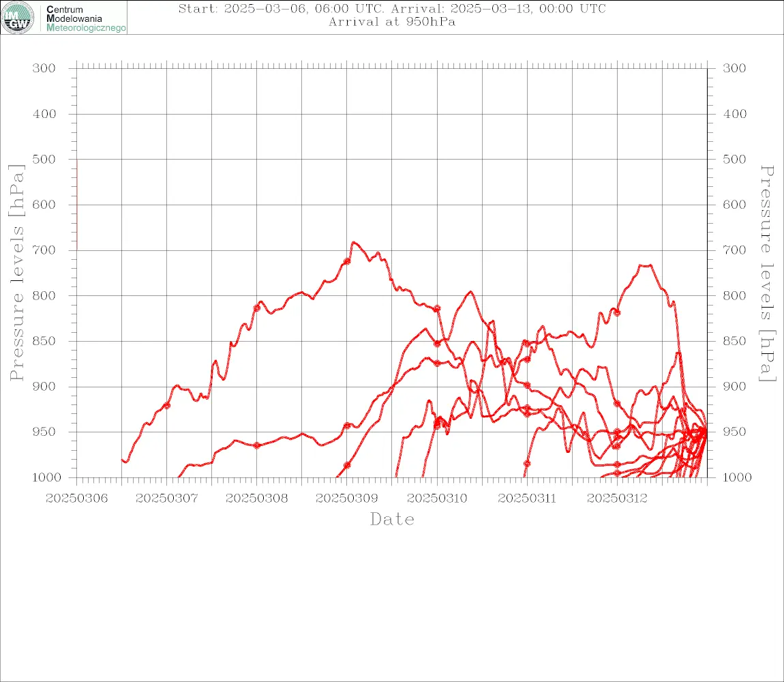The width and height of the screenshot is (784, 682).
Task: Click the 'Arrival at 950hPa' subtitle
Action: [392, 22]
